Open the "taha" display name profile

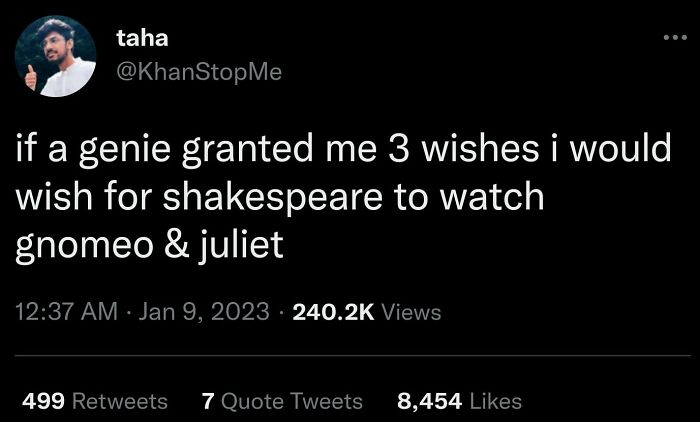142,38
